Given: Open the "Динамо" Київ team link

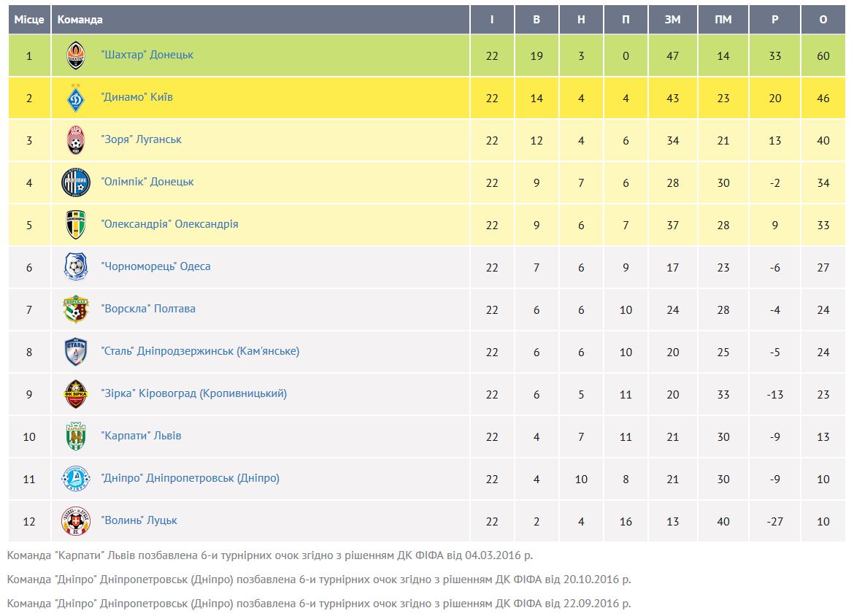Looking at the screenshot, I should 136,98.
